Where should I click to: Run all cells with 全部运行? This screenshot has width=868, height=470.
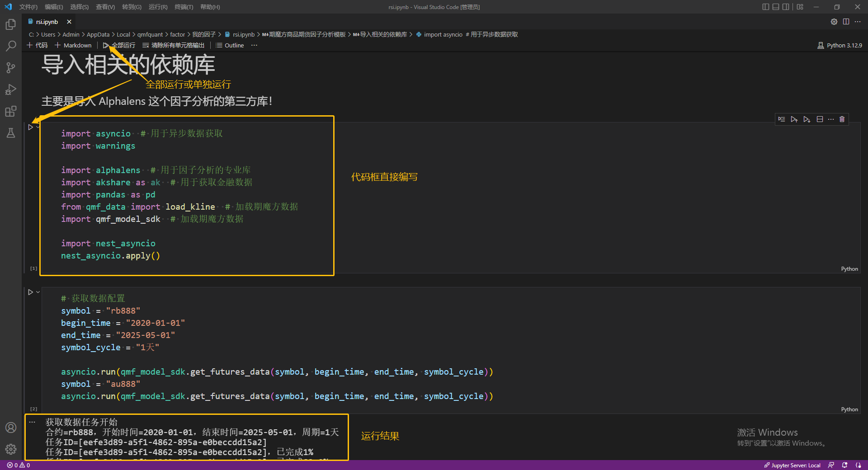coord(119,45)
